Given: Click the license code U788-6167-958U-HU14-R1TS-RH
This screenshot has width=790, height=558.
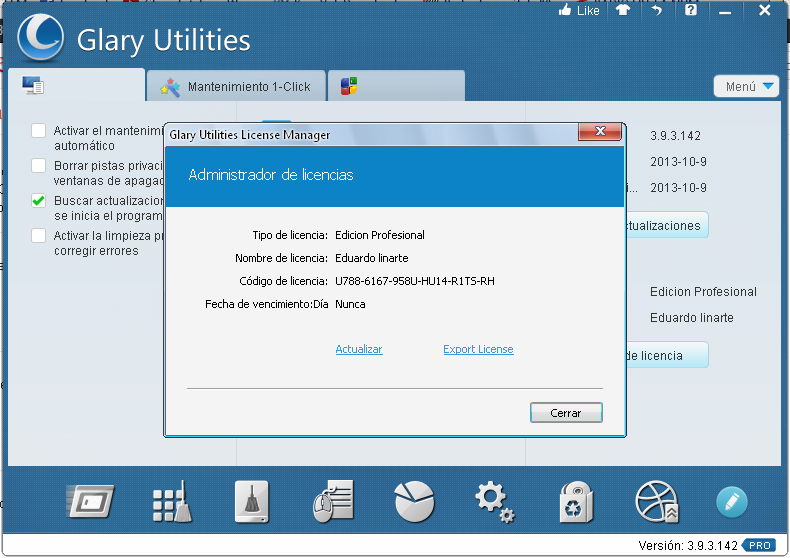Looking at the screenshot, I should 415,281.
